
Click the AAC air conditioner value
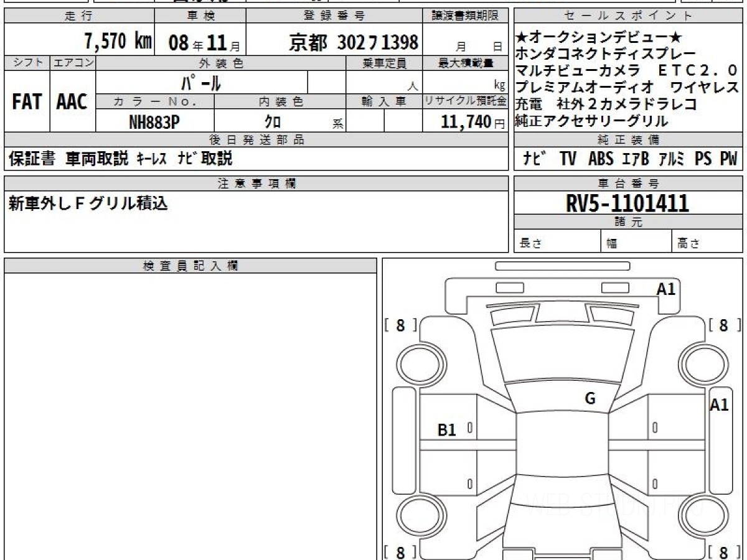tap(72, 103)
